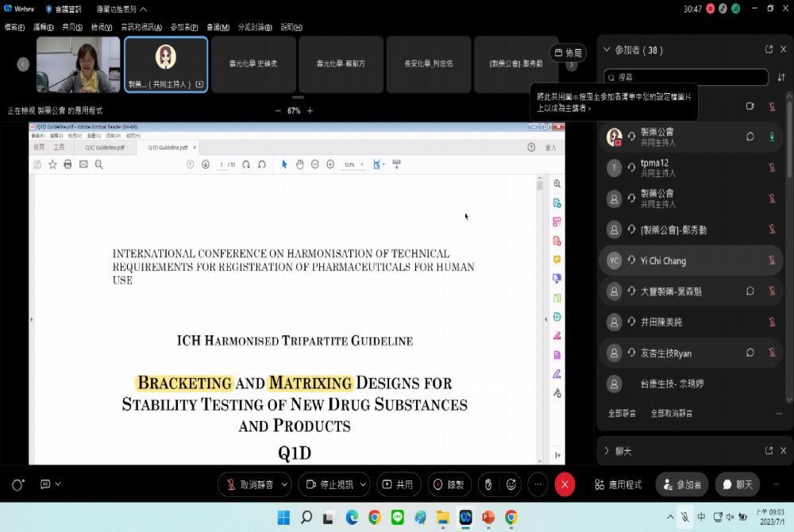Click the participant 搜尋 search field
Image resolution: width=794 pixels, height=532 pixels.
click(x=687, y=77)
